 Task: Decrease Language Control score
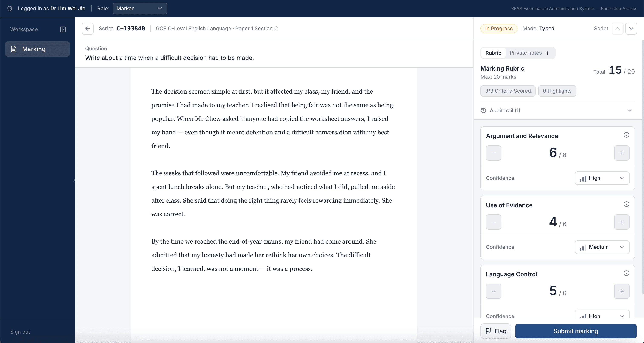(x=493, y=291)
